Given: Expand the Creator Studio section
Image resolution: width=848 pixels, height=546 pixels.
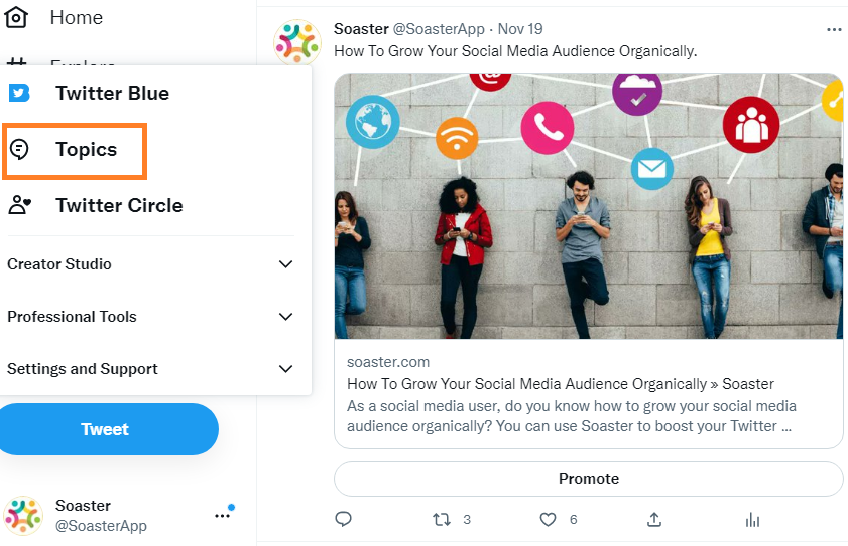Looking at the screenshot, I should tap(150, 264).
